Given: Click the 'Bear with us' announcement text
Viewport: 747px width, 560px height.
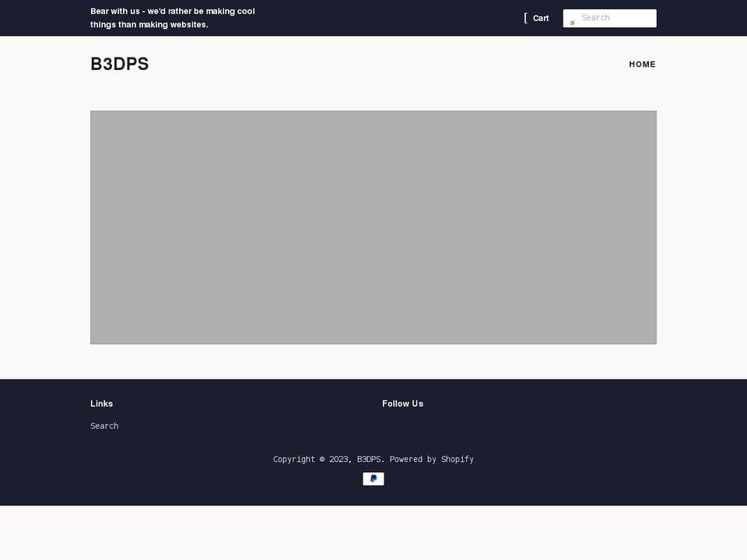Looking at the screenshot, I should [173, 18].
